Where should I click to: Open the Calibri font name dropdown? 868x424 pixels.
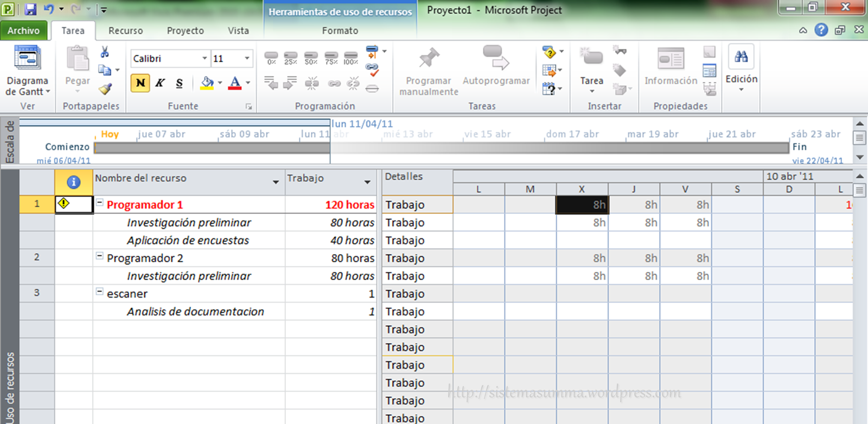click(205, 59)
